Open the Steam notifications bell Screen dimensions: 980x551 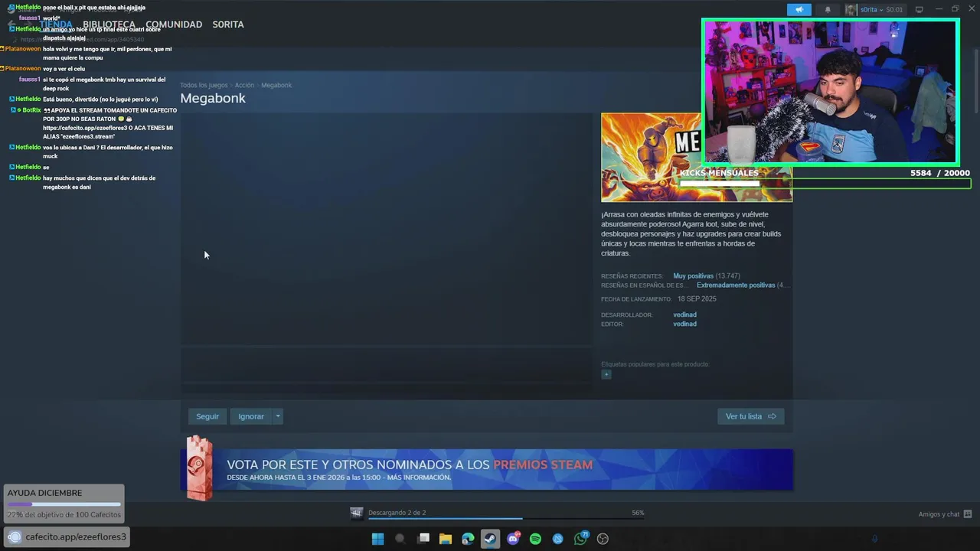coord(828,9)
